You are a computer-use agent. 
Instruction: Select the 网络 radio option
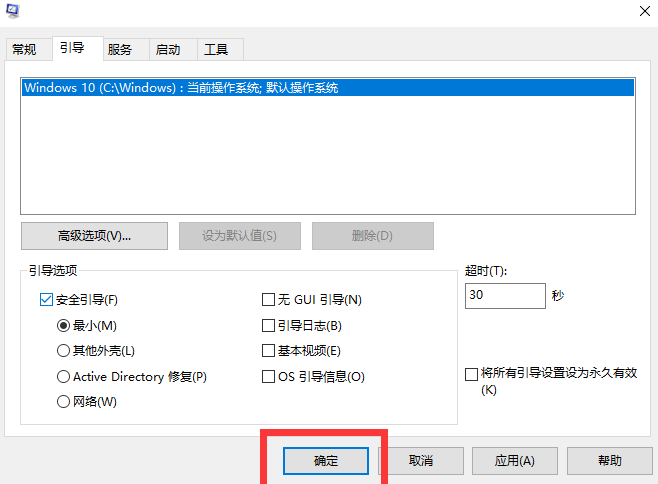(x=64, y=402)
